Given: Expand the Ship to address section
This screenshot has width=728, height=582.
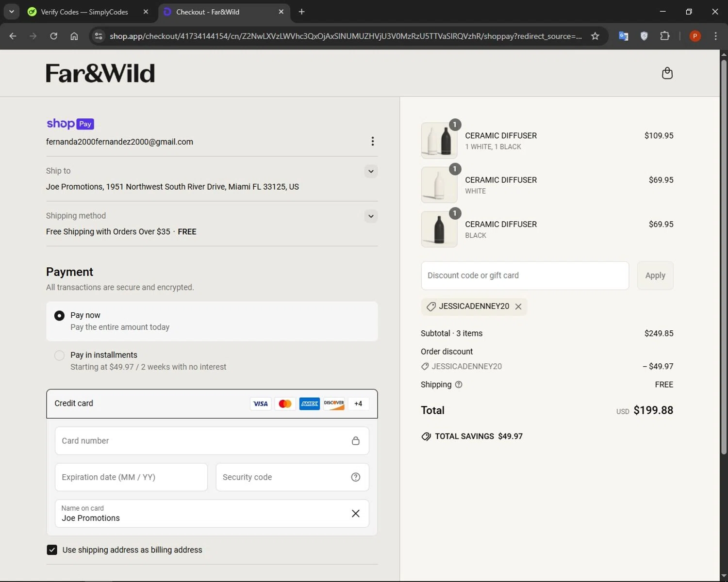Looking at the screenshot, I should coord(371,171).
